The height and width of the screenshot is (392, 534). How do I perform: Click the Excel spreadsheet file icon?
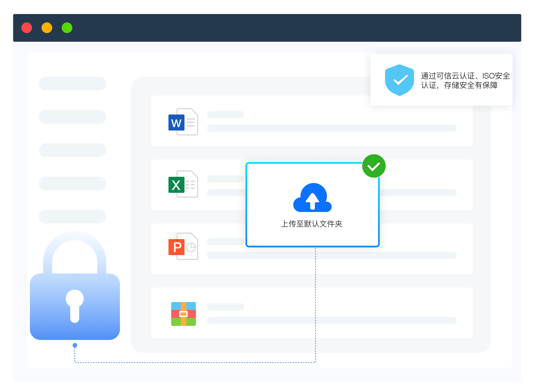183,184
